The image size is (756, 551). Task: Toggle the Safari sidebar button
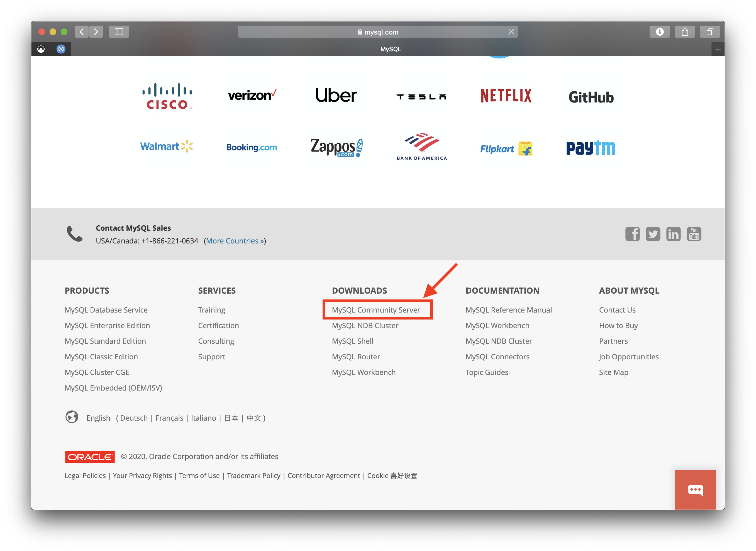pos(119,32)
